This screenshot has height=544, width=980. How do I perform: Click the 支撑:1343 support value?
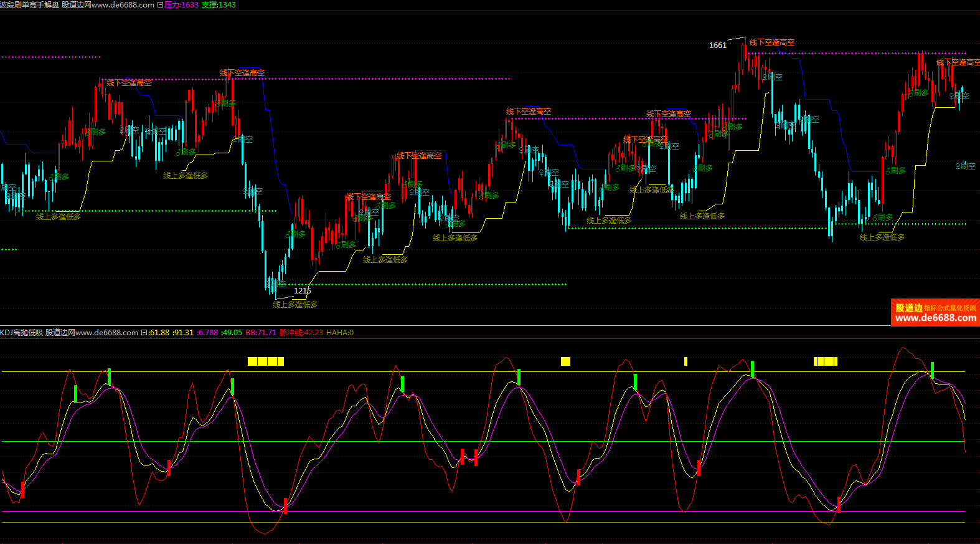[219, 5]
